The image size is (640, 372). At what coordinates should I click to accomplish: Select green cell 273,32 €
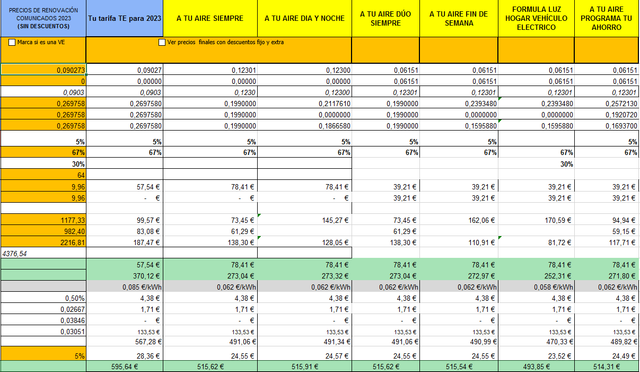click(x=304, y=276)
